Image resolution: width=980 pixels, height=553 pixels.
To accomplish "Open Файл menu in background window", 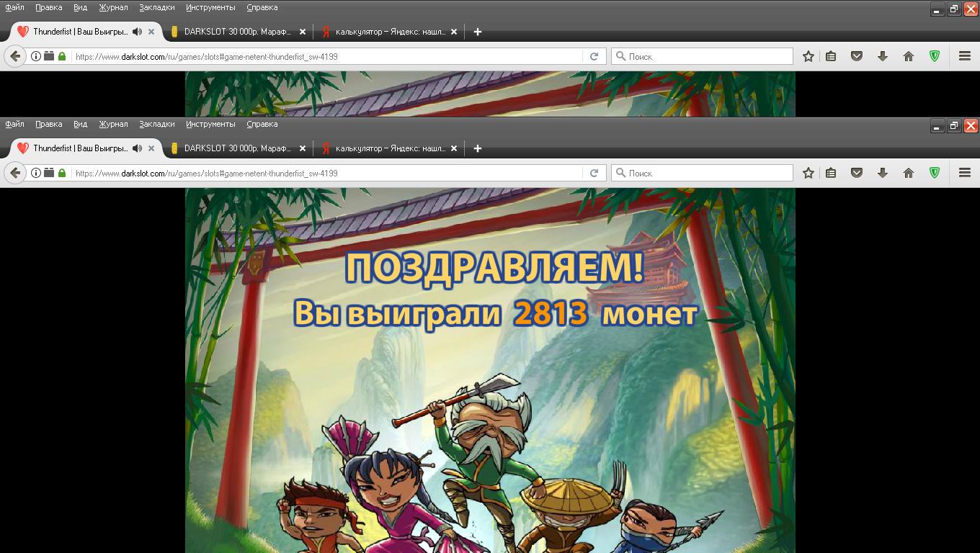I will point(14,7).
